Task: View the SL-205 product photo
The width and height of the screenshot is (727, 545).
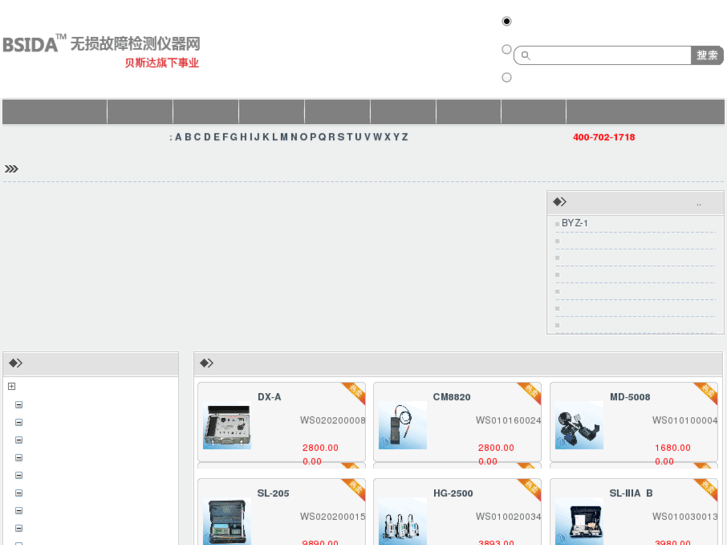Action: click(x=227, y=521)
